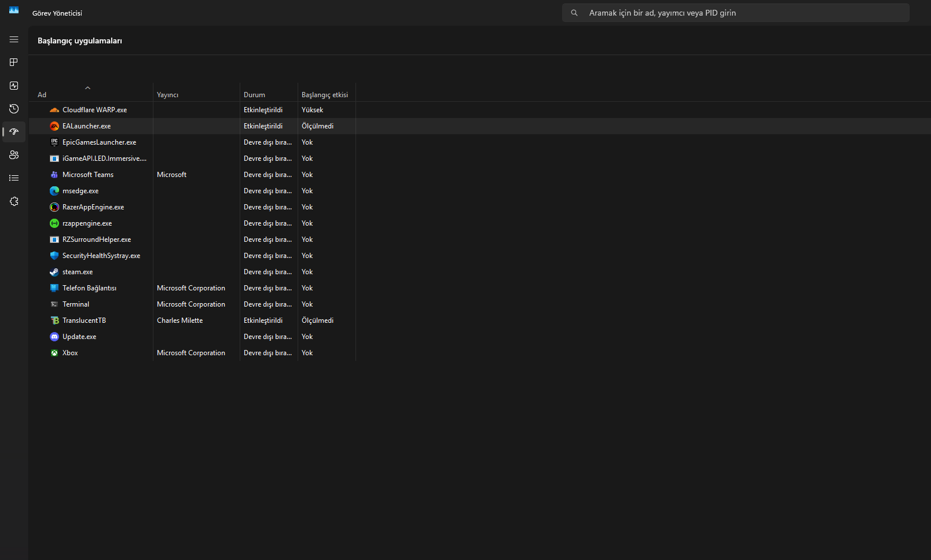
Task: Open the App history page icon
Action: 14,109
